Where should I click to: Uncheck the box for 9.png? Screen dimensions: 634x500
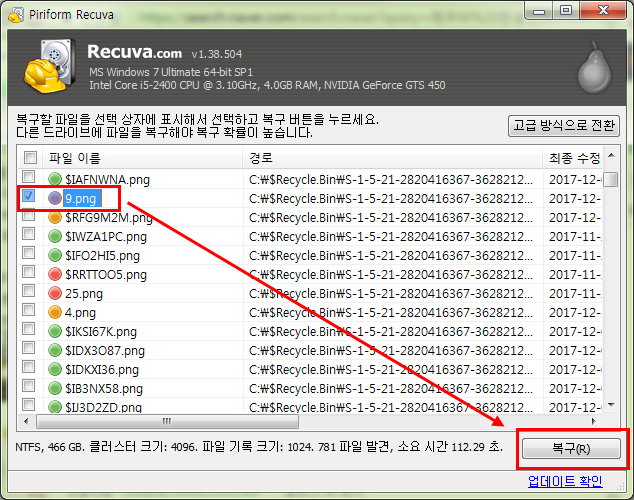[28, 196]
